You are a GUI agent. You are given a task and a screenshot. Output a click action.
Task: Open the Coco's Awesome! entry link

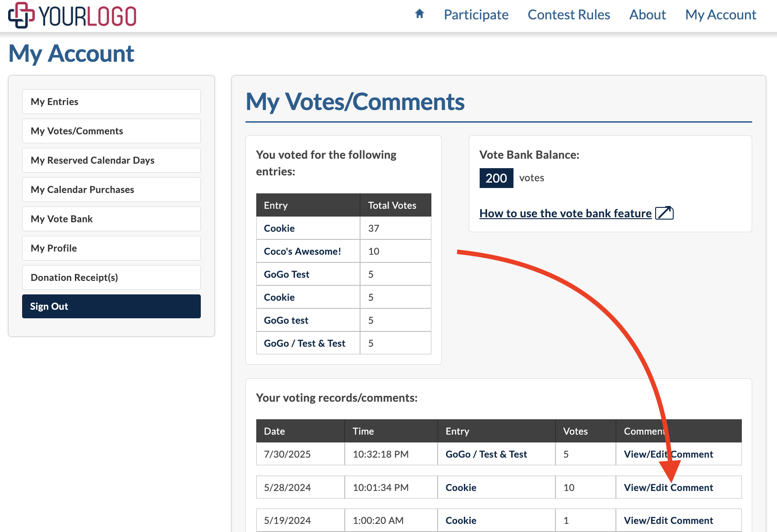coord(302,252)
